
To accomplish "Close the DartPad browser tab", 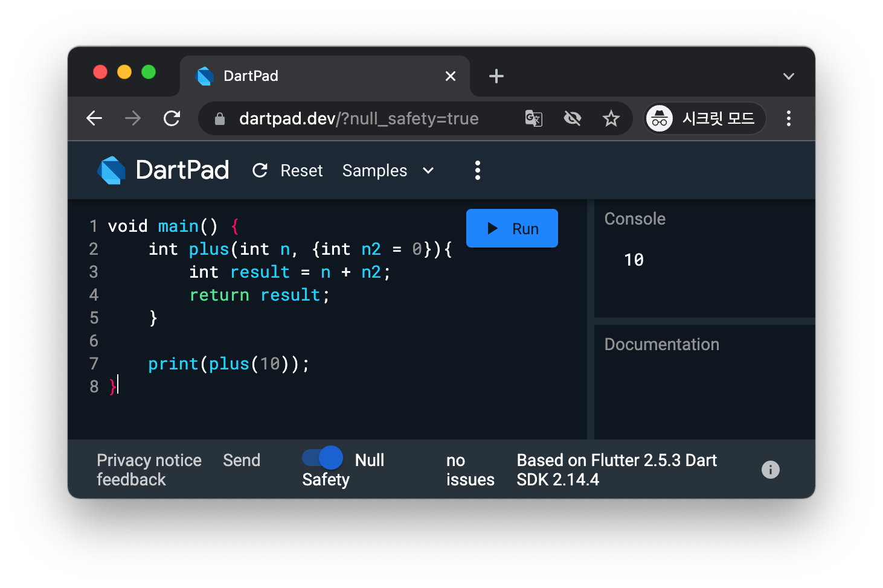I will tap(451, 76).
